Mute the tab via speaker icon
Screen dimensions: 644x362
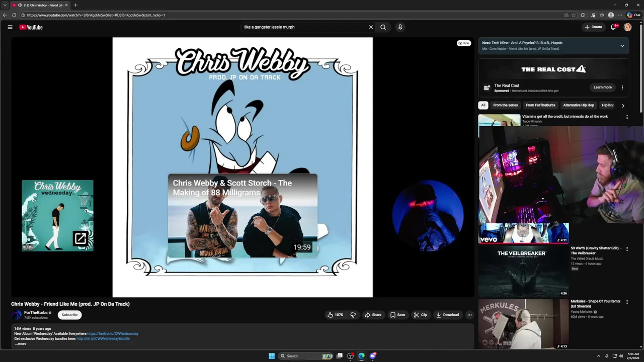pos(20,5)
